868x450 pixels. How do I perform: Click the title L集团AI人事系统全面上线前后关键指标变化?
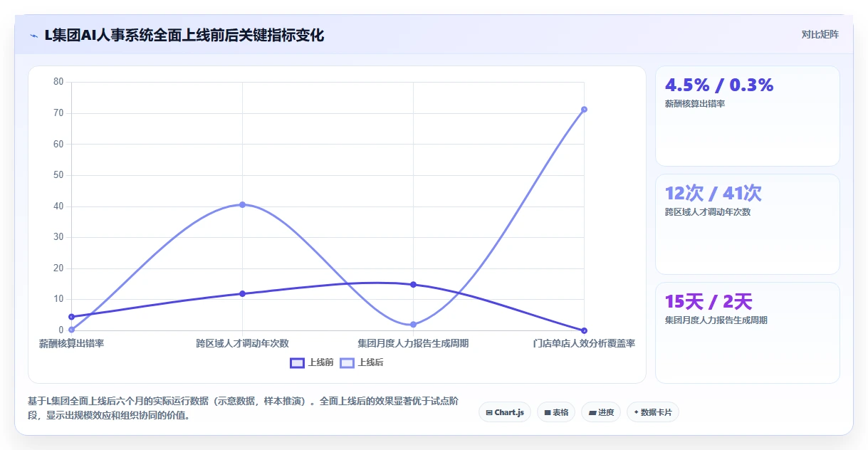(184, 35)
